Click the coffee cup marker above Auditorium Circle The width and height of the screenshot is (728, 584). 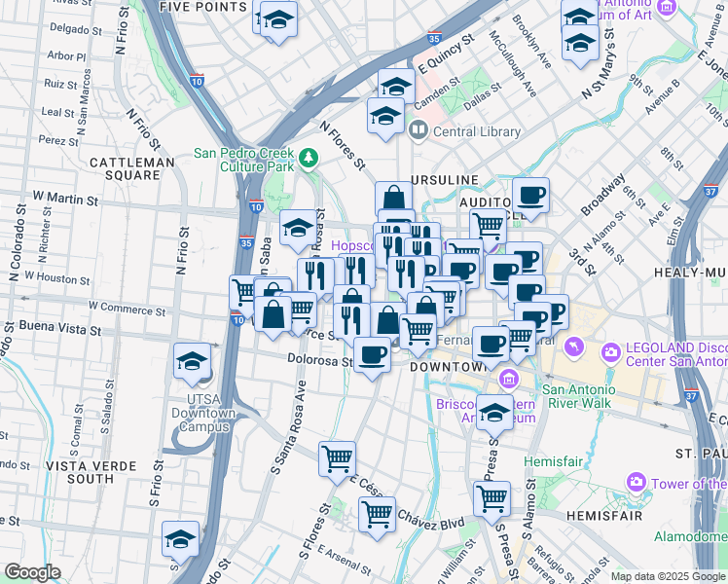(x=530, y=196)
